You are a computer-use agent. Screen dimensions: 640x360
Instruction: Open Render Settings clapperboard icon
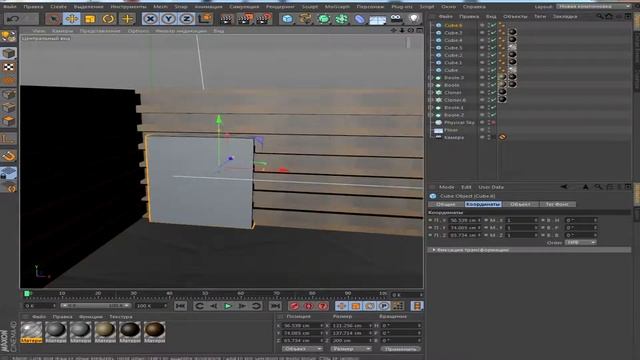[x=264, y=19]
